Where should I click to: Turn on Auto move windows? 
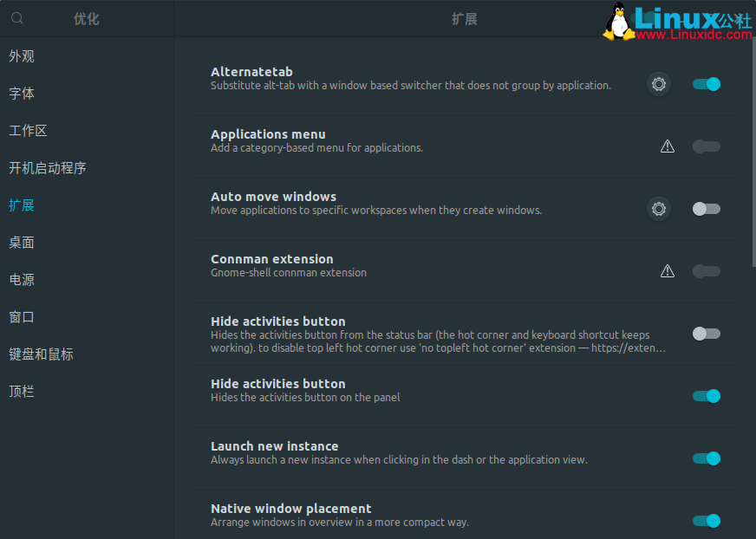(x=706, y=209)
